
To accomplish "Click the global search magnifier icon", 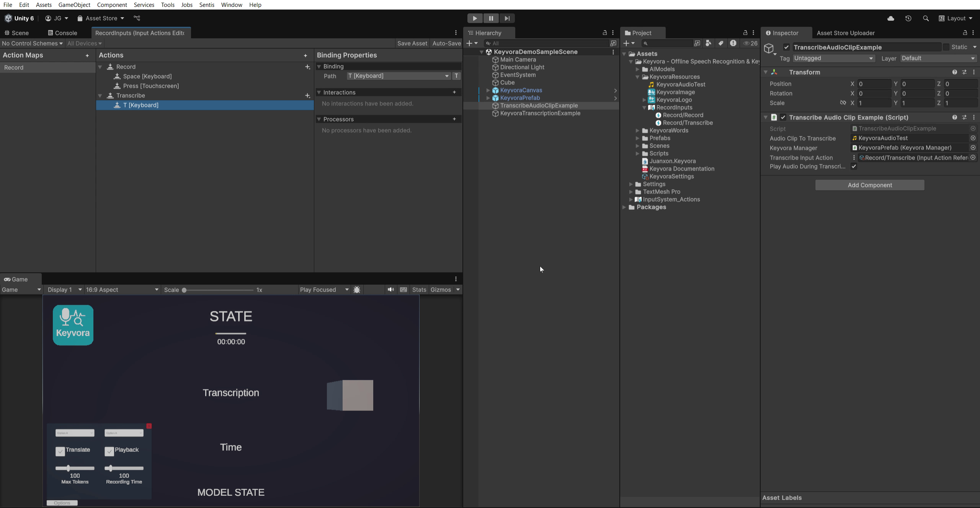I will pyautogui.click(x=926, y=18).
